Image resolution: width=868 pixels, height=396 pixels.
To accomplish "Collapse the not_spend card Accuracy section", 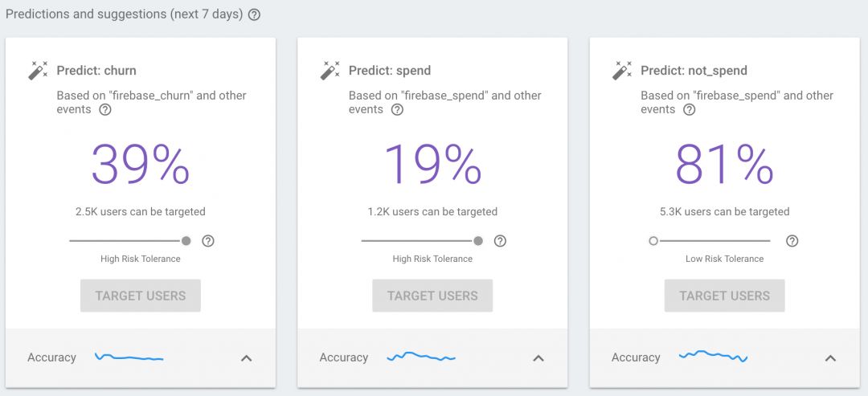I will (x=830, y=358).
